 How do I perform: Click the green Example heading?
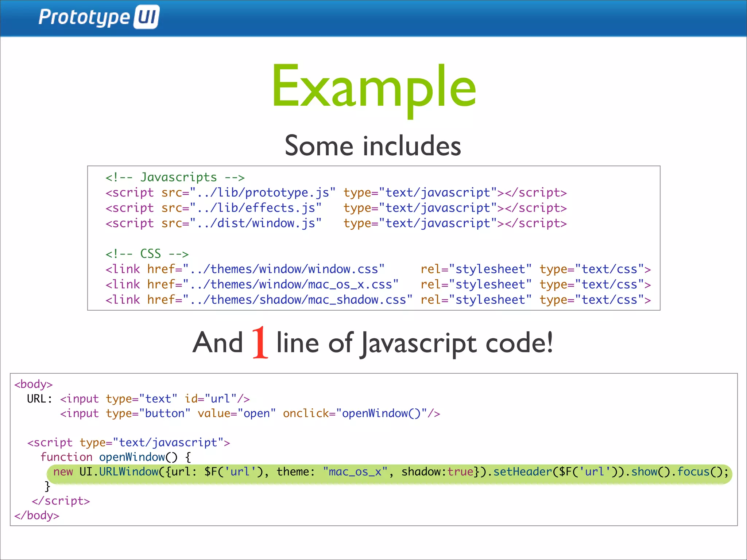[373, 87]
